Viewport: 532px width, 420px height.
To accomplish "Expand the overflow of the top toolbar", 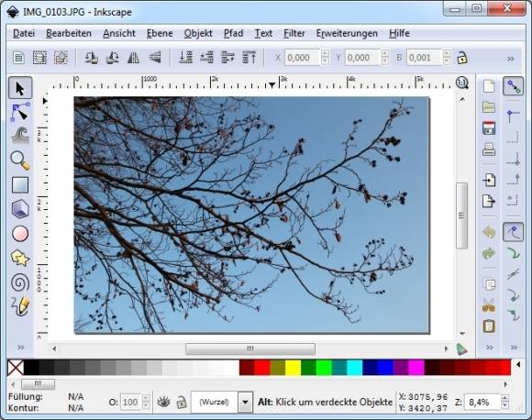I will pos(511,59).
